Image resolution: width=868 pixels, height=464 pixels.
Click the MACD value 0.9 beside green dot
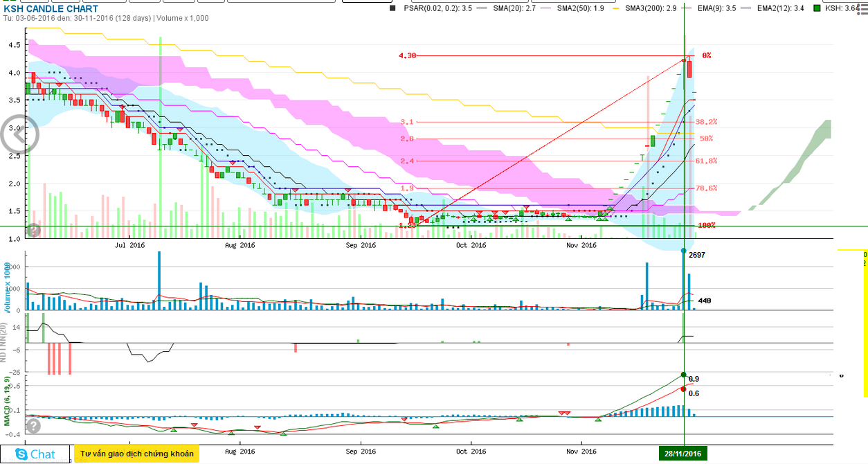tap(694, 379)
